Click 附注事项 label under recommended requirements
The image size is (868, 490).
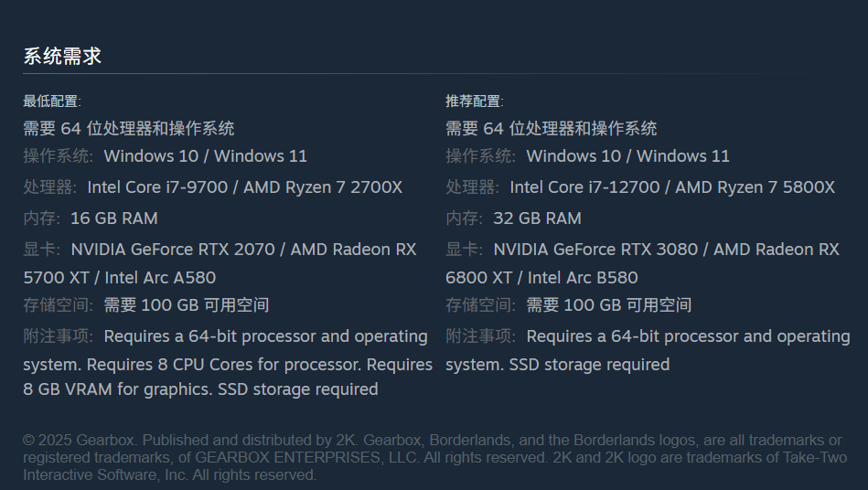tap(481, 336)
